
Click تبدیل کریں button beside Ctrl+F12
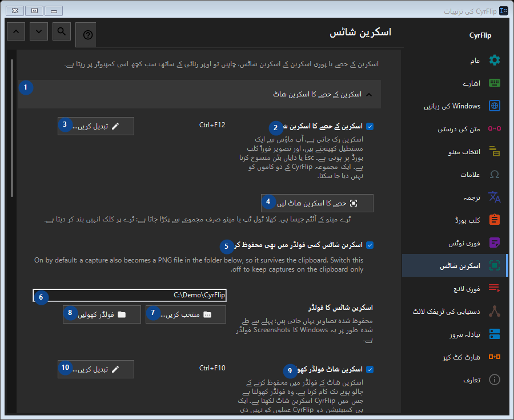[96, 126]
